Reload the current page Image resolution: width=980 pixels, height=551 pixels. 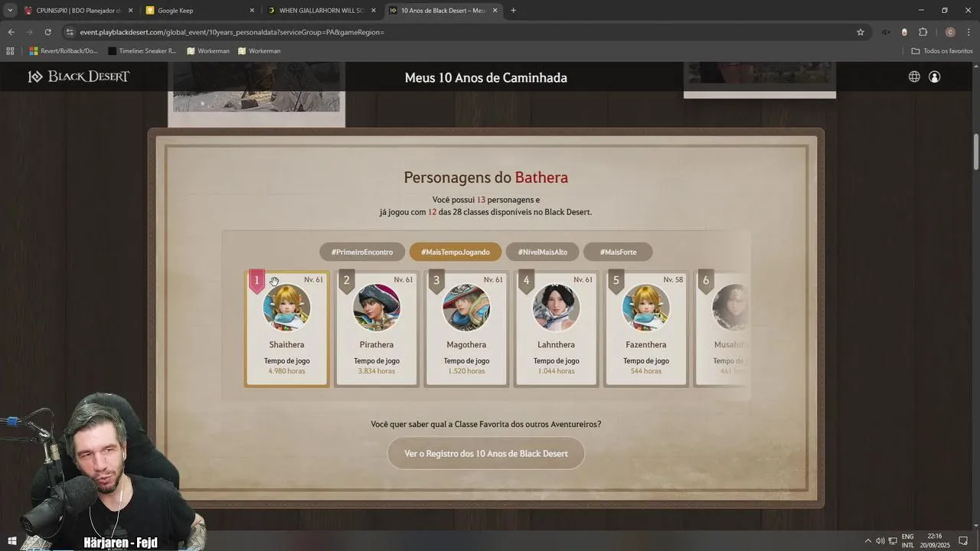[47, 32]
